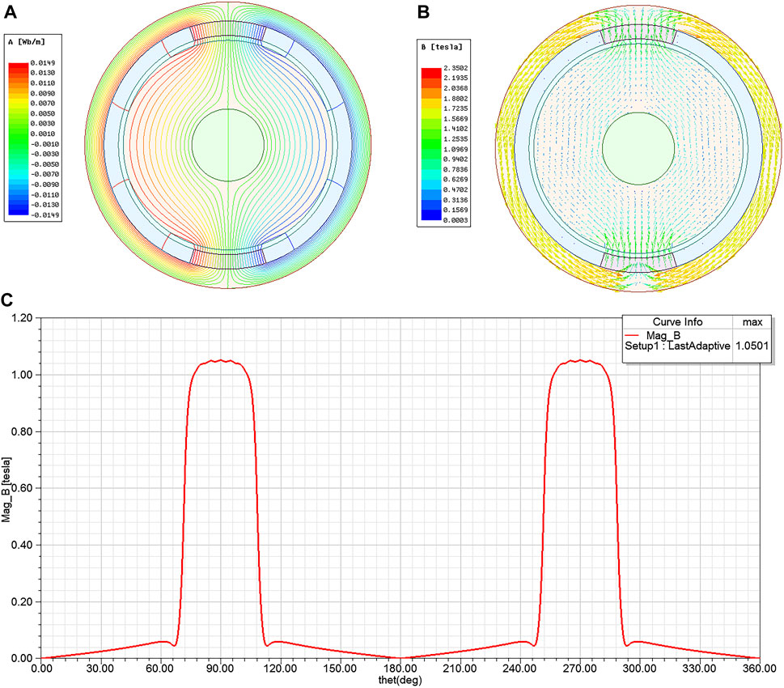Select the 150.00 x-axis label
This screenshot has width=784, height=688.
pyautogui.click(x=340, y=669)
